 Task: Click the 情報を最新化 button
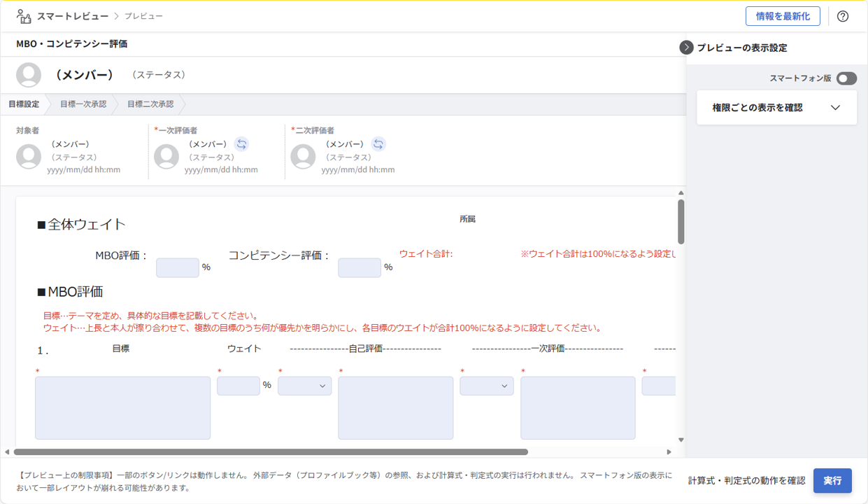782,16
